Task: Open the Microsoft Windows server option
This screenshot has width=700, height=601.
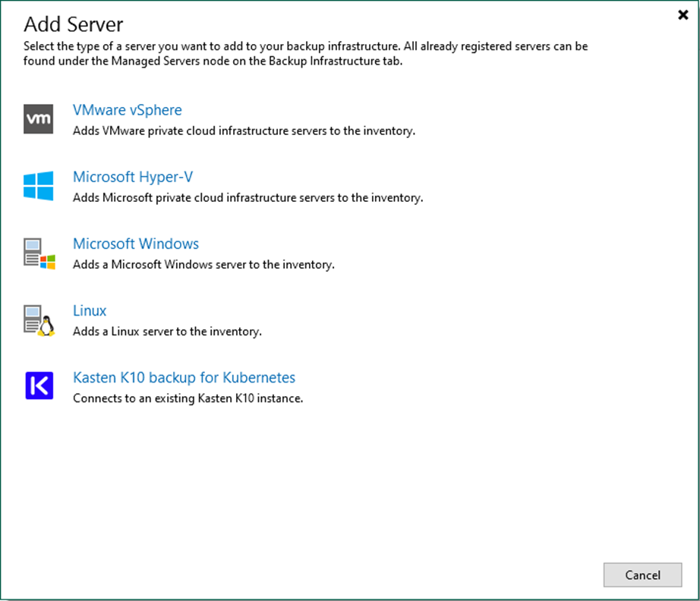Action: pyautogui.click(x=136, y=244)
